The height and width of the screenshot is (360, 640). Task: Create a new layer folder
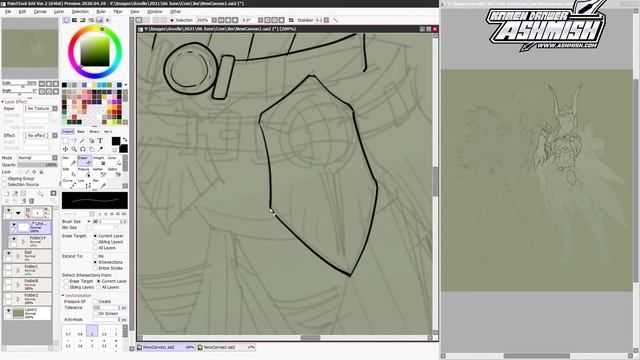(x=23, y=193)
